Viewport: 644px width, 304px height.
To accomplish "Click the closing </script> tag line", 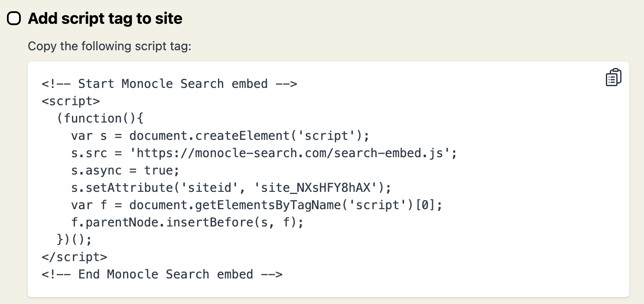I will 74,257.
